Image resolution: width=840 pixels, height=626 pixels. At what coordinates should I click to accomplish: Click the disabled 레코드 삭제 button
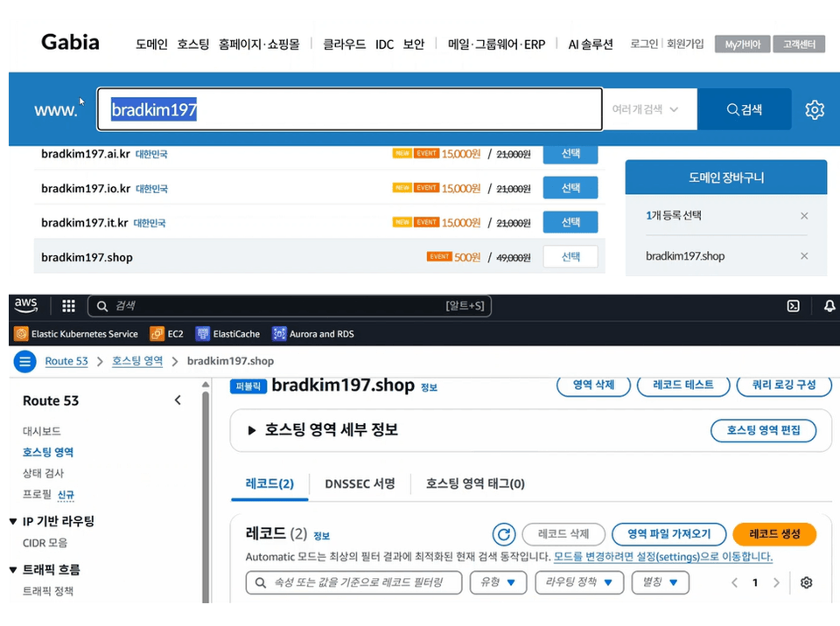pyautogui.click(x=563, y=534)
